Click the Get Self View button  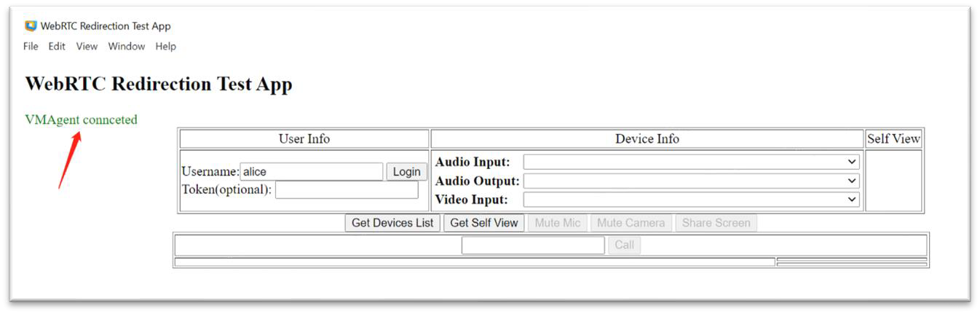coord(483,223)
